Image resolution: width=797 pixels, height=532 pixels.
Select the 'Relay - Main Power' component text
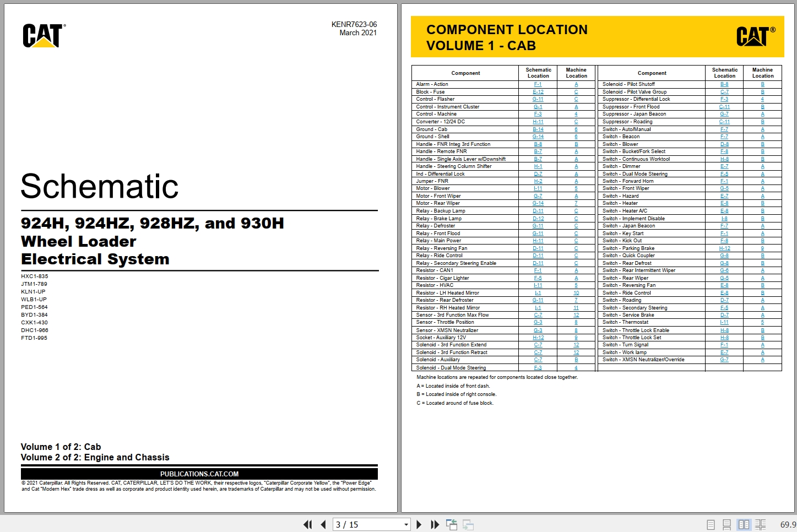[x=438, y=241]
